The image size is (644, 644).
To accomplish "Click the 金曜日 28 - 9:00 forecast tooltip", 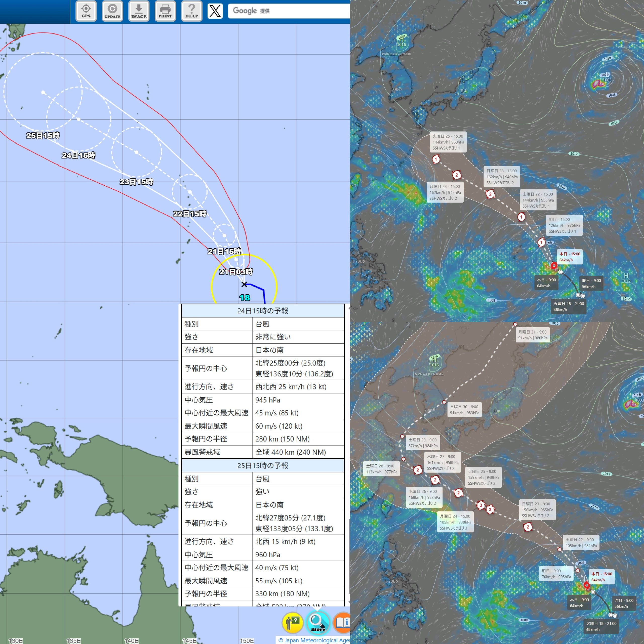I will point(381,469).
